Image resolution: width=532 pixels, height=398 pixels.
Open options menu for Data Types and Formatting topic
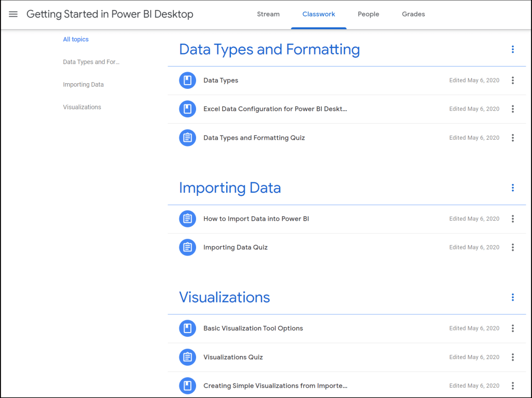point(512,49)
